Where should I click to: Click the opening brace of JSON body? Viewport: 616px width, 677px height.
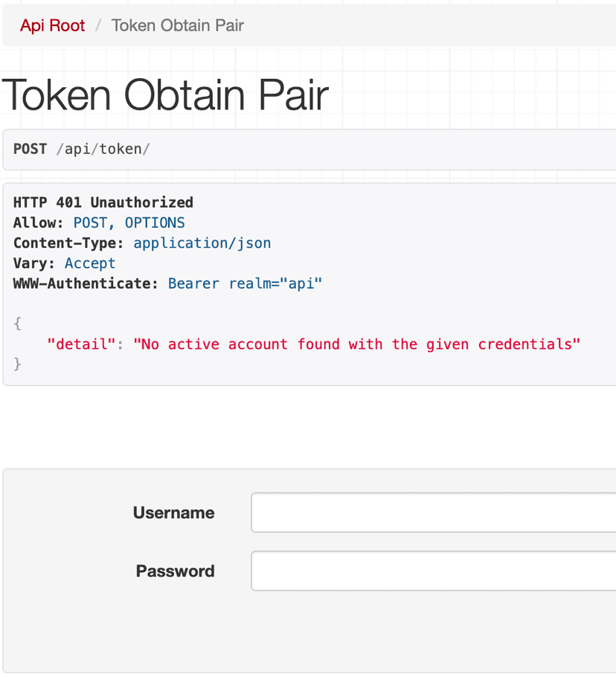point(16,323)
